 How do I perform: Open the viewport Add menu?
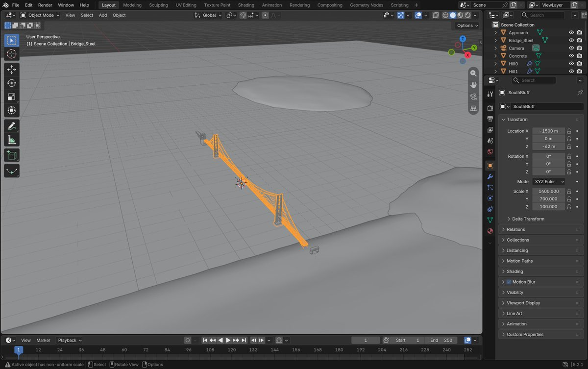103,15
